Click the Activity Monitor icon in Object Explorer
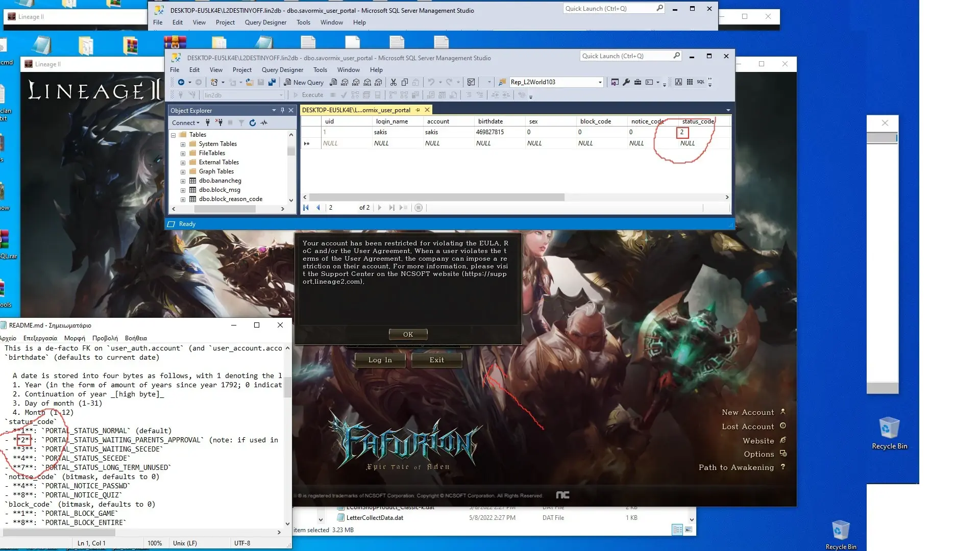Image resolution: width=980 pixels, height=551 pixels. (264, 122)
